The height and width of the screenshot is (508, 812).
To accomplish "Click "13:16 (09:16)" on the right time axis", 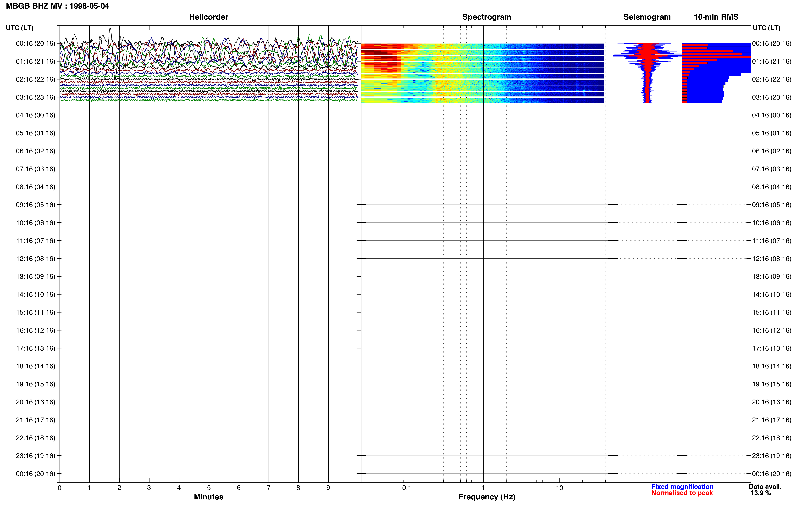I will tap(772, 277).
